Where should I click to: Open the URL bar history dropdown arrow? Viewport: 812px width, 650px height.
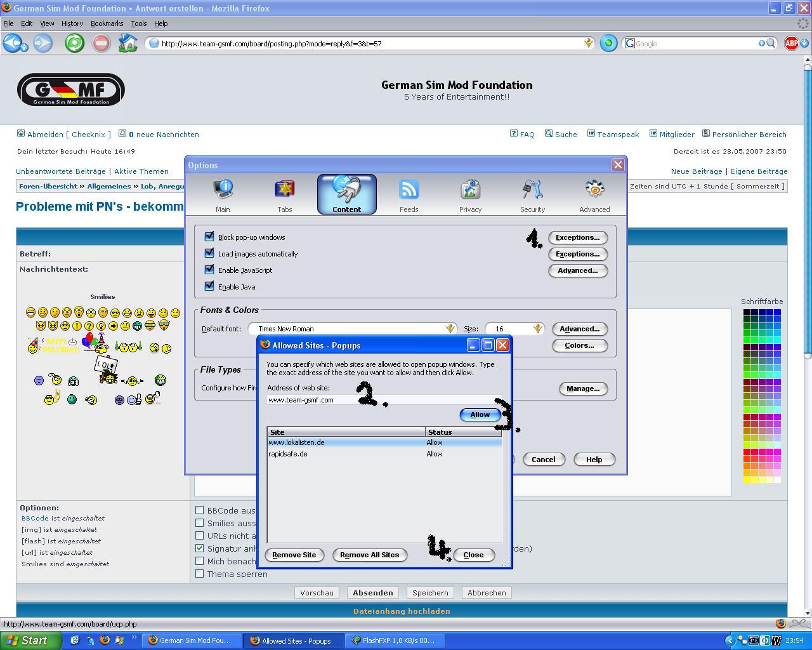coord(588,43)
